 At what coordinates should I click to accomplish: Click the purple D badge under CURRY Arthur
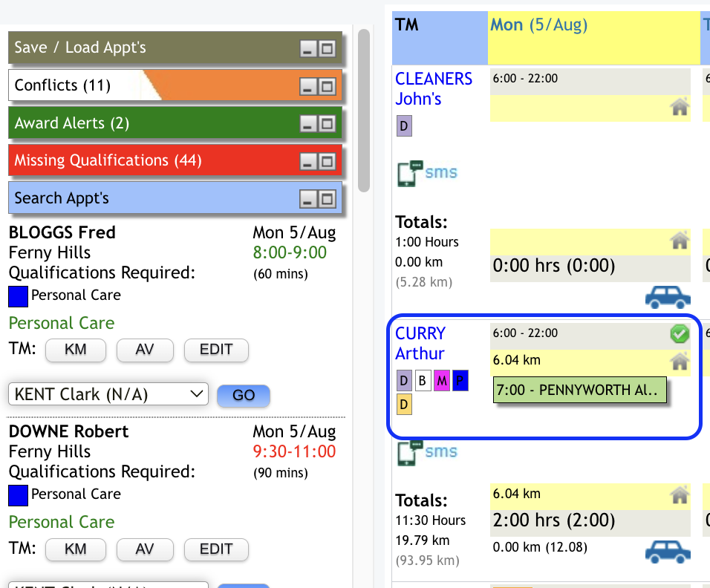(x=404, y=381)
